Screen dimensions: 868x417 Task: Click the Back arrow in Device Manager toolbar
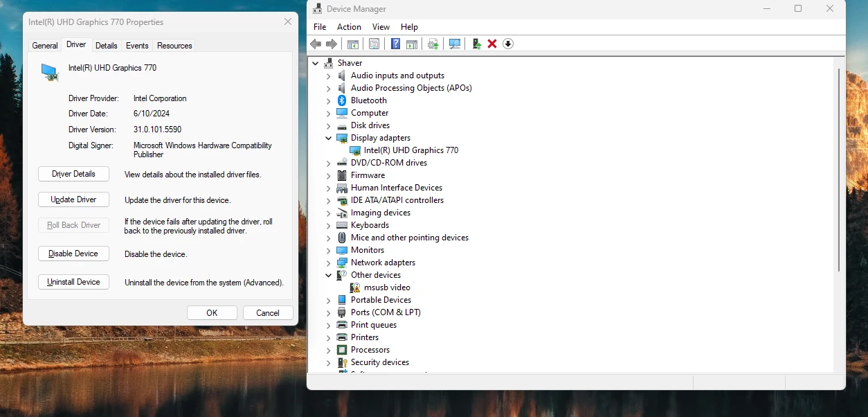click(316, 44)
